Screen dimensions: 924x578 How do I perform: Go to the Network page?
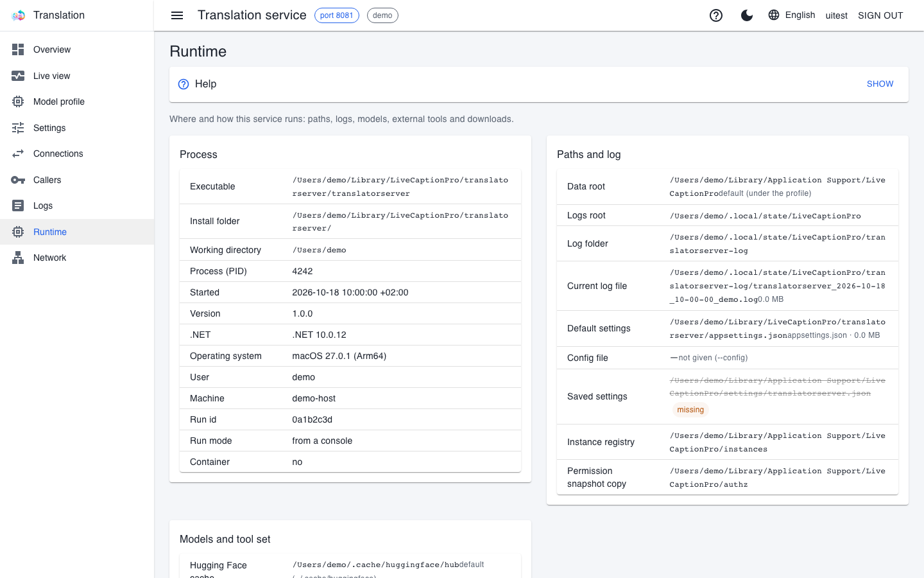coord(77,258)
